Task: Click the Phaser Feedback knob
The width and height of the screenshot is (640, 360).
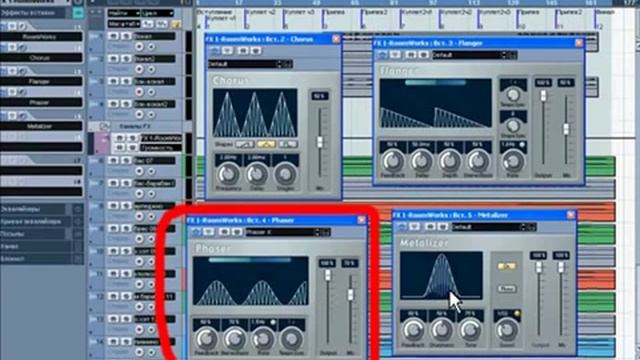Action: click(206, 339)
